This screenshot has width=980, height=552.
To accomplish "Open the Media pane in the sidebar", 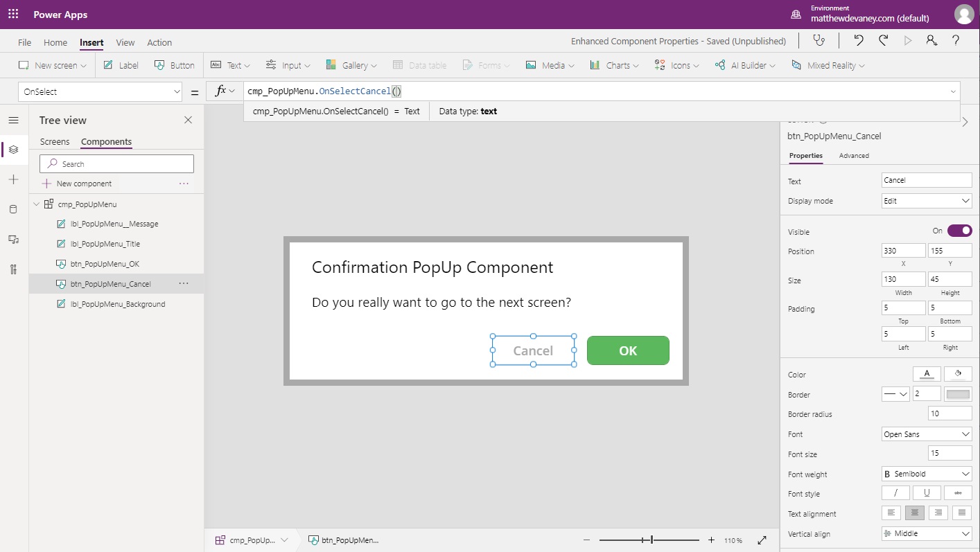I will point(13,239).
